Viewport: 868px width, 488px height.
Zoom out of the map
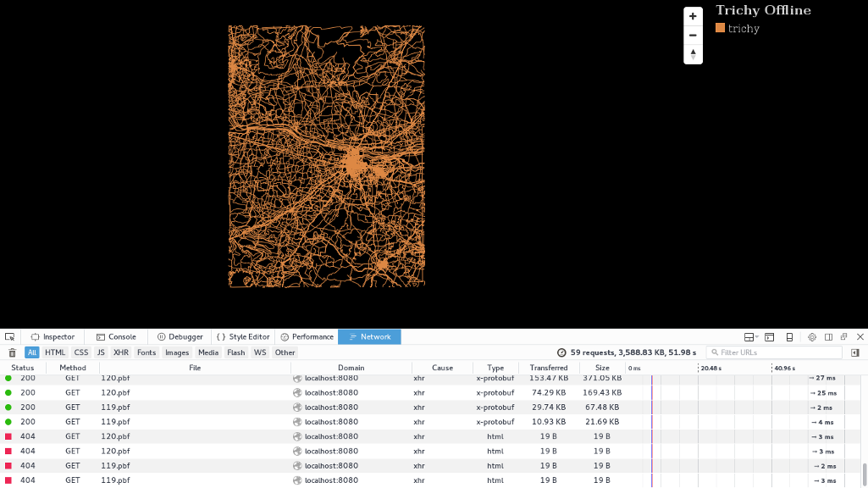tap(693, 36)
